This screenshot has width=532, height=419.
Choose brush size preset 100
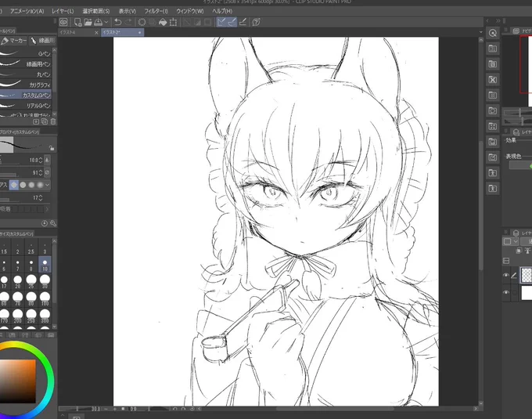tap(45, 298)
